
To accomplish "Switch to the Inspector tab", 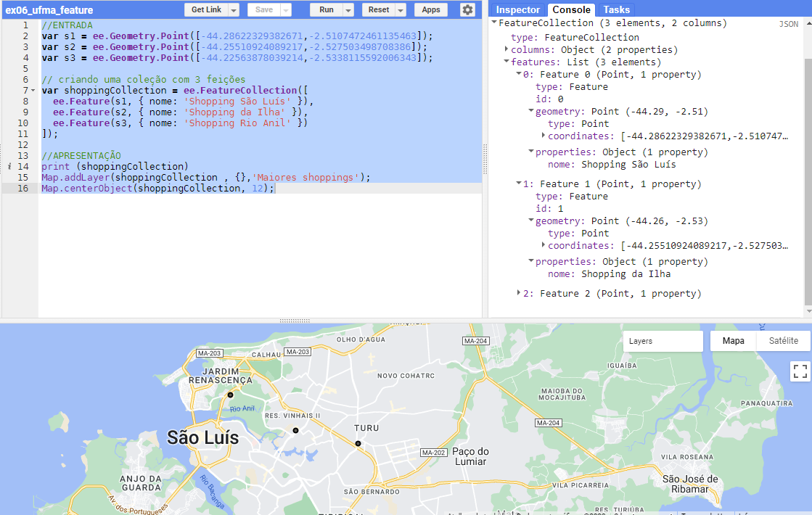I will pyautogui.click(x=518, y=10).
